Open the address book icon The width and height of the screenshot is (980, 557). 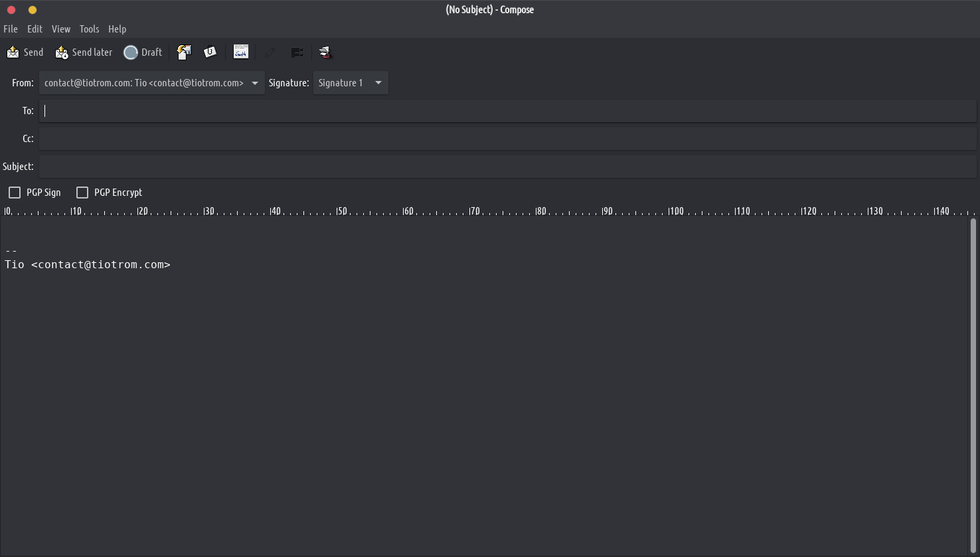pos(325,52)
